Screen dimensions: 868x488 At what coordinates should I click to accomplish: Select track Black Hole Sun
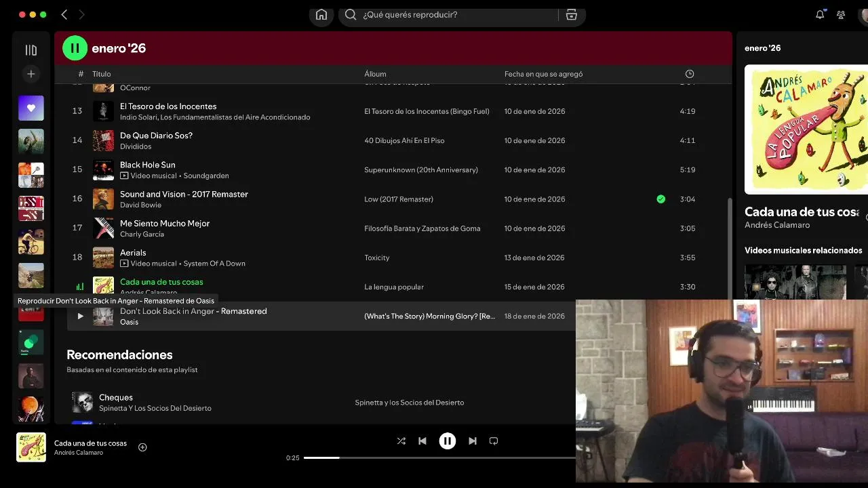pos(148,165)
